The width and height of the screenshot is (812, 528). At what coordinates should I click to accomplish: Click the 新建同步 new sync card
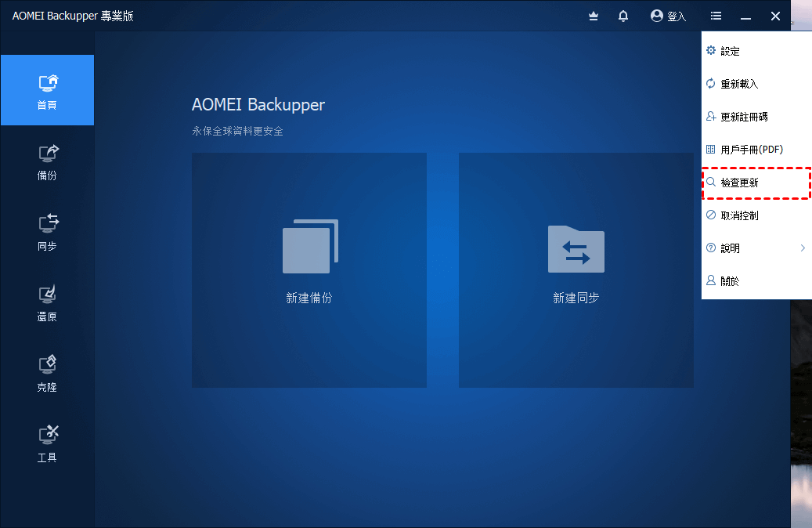(x=576, y=270)
